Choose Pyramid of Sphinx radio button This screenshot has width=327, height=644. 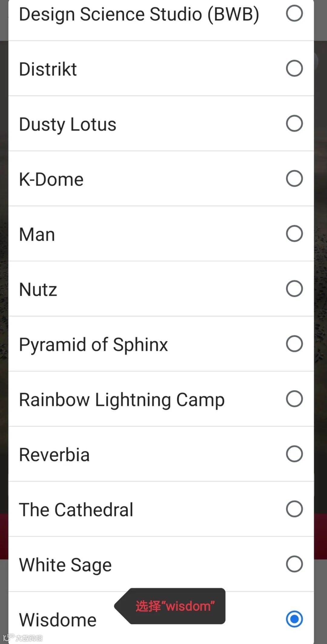click(294, 344)
